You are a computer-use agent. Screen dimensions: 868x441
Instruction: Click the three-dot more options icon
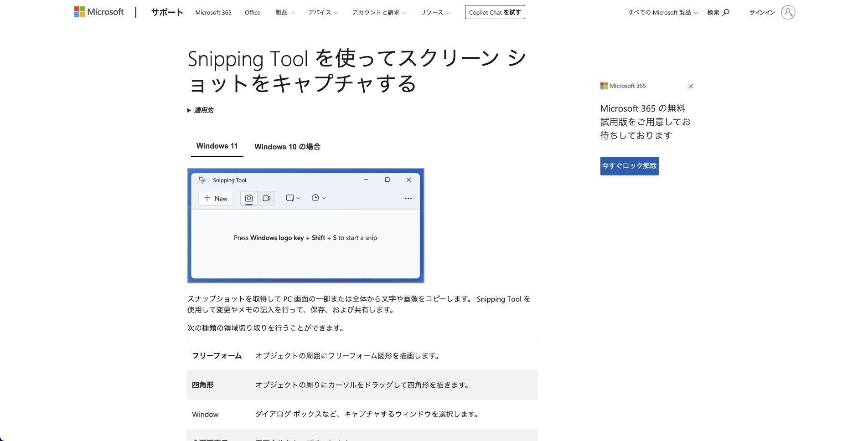(x=408, y=198)
